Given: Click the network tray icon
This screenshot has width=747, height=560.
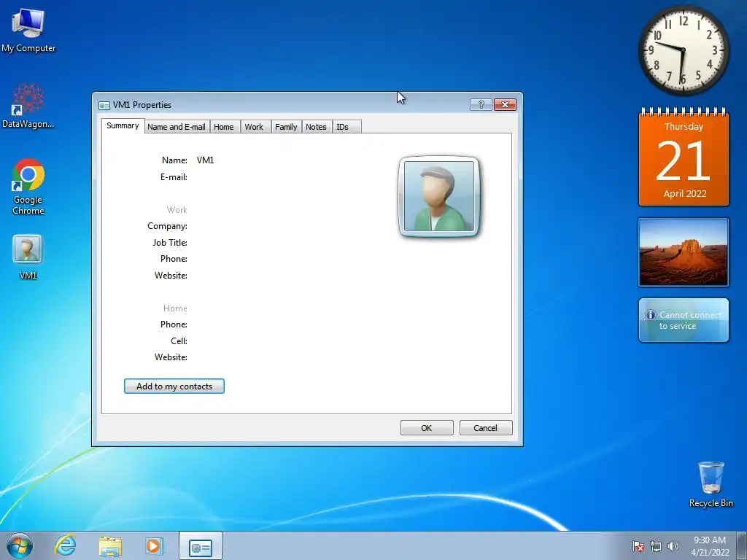Looking at the screenshot, I should tap(656, 546).
